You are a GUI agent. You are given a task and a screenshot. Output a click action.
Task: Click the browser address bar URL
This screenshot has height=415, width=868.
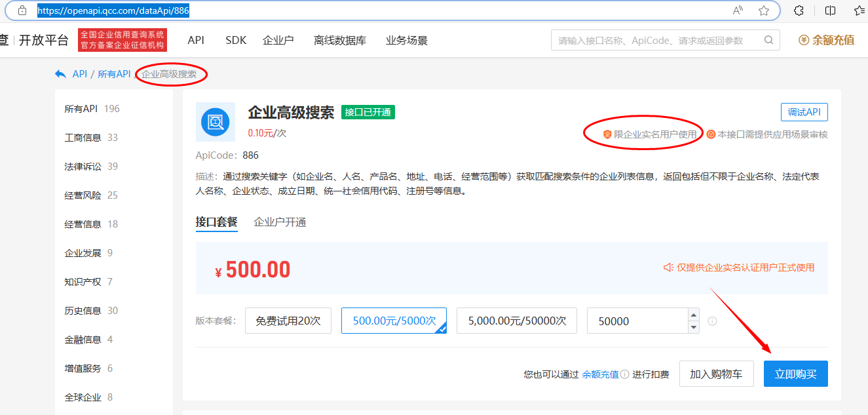[114, 11]
